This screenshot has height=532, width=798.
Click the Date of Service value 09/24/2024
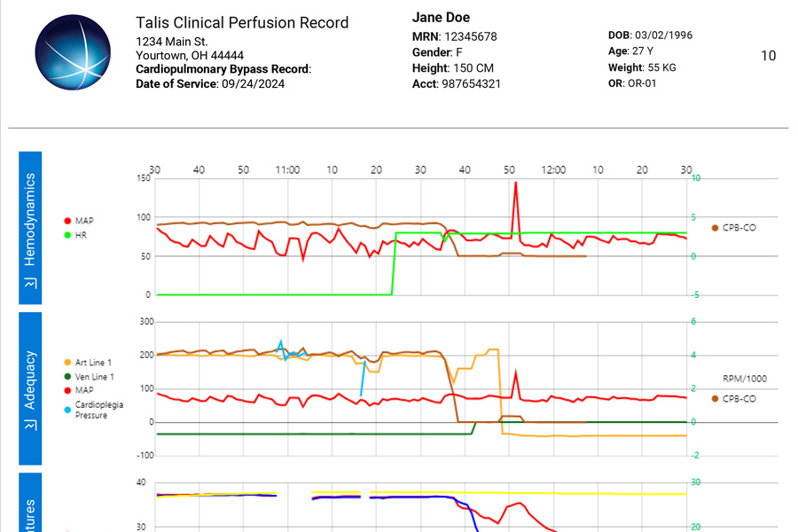[254, 84]
